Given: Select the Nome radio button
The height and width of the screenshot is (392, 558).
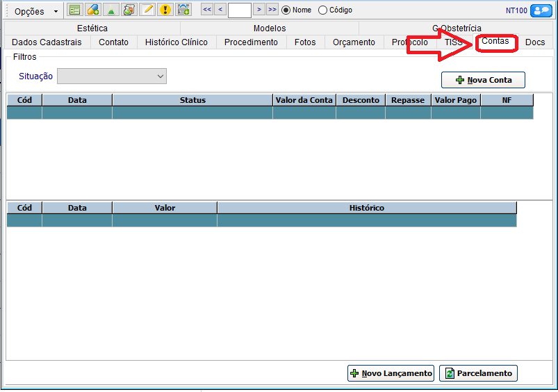Looking at the screenshot, I should pyautogui.click(x=286, y=10).
